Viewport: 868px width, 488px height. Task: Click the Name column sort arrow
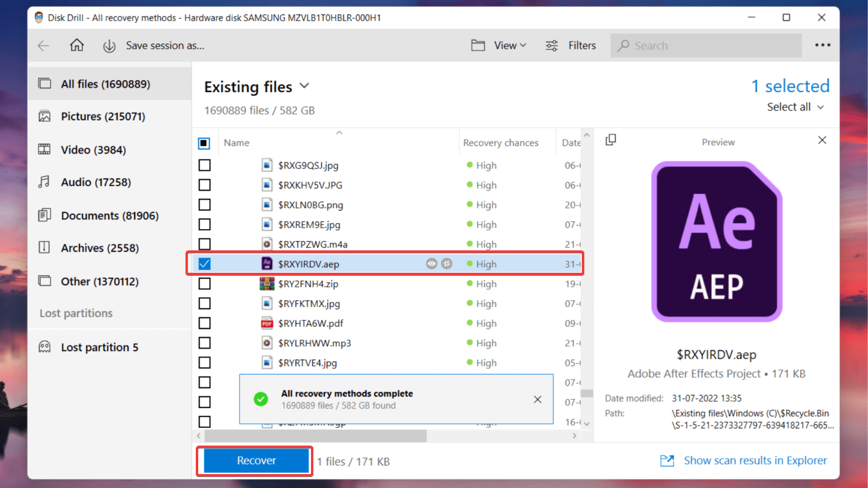339,132
